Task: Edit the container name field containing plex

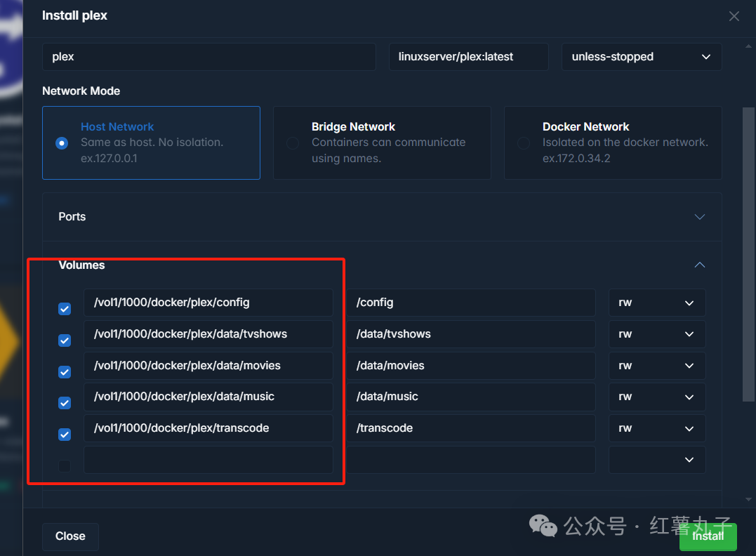Action: pos(208,57)
